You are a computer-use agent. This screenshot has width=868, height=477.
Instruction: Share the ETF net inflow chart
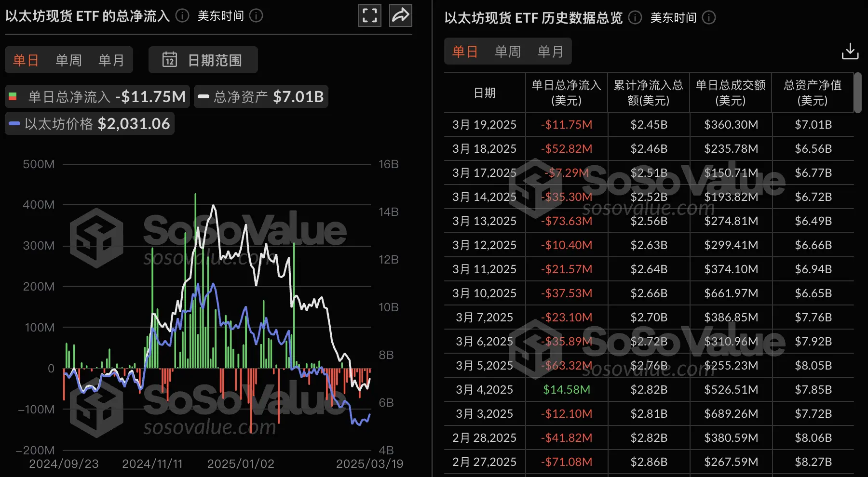click(400, 15)
